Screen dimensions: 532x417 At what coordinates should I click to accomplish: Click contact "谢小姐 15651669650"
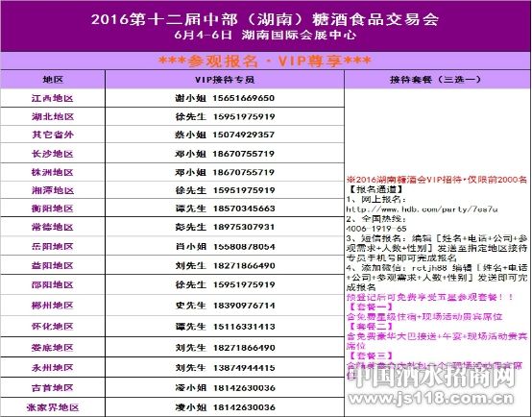point(225,98)
